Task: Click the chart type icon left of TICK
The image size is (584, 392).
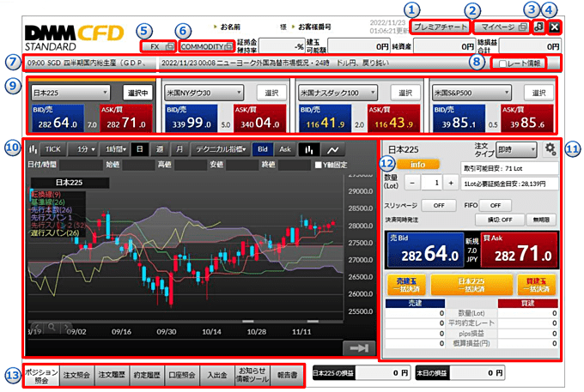Action: point(33,149)
